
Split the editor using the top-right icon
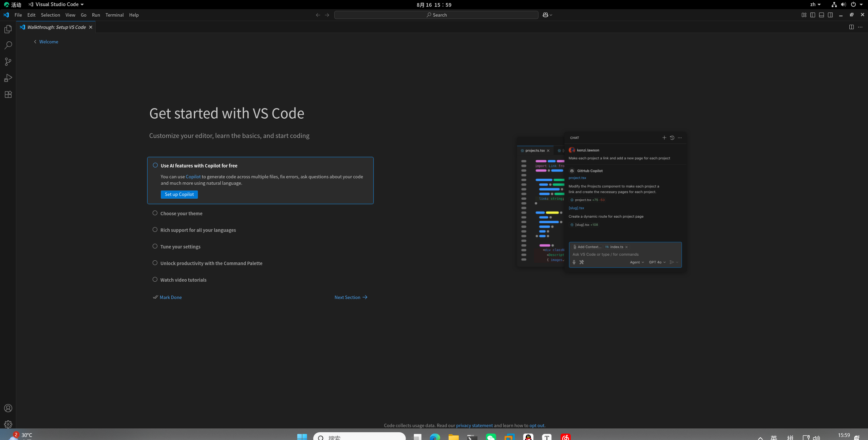click(x=851, y=27)
